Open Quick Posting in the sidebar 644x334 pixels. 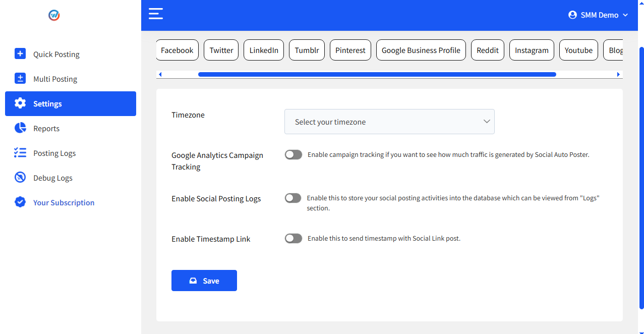click(x=71, y=54)
